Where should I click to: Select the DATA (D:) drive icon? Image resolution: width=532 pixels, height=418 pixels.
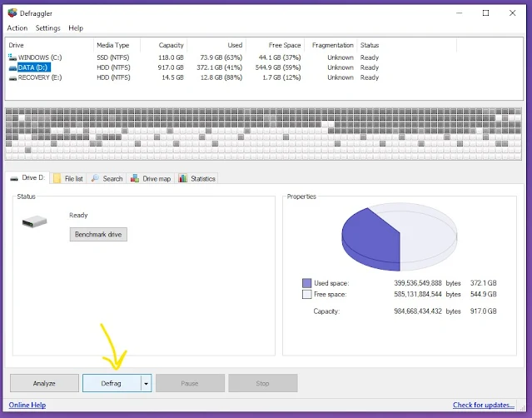[12, 67]
